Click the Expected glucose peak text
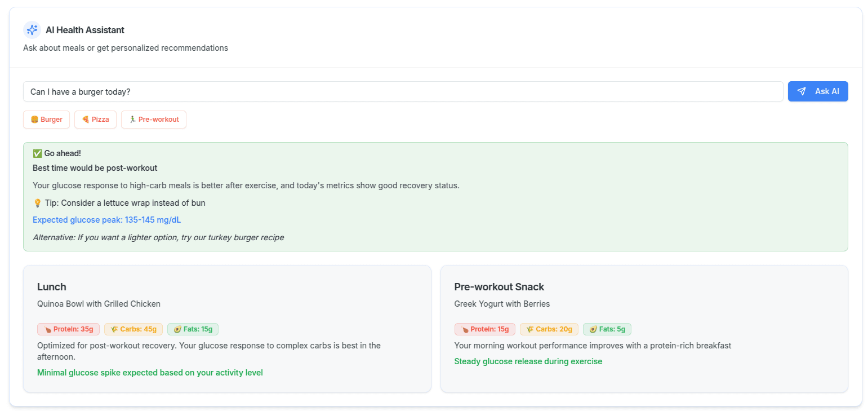This screenshot has height=411, width=868. 106,220
